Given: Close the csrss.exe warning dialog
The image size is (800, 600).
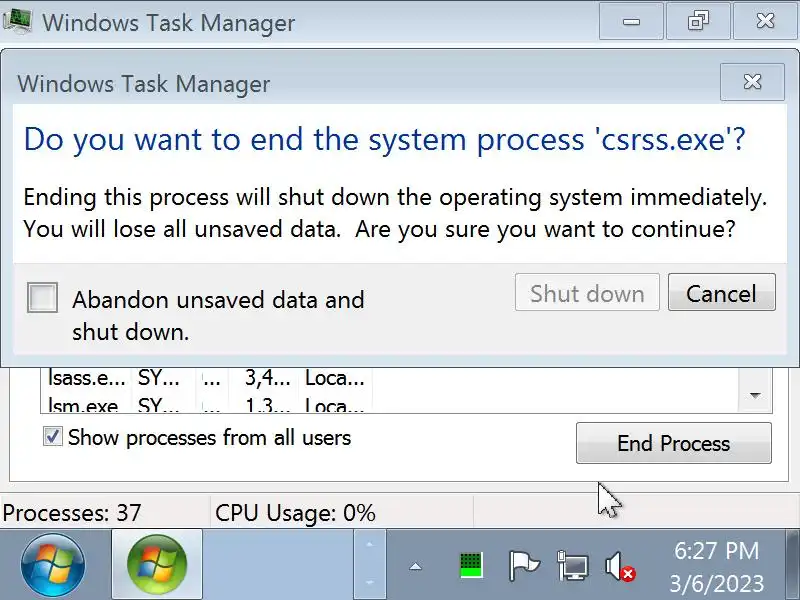Looking at the screenshot, I should click(x=752, y=82).
